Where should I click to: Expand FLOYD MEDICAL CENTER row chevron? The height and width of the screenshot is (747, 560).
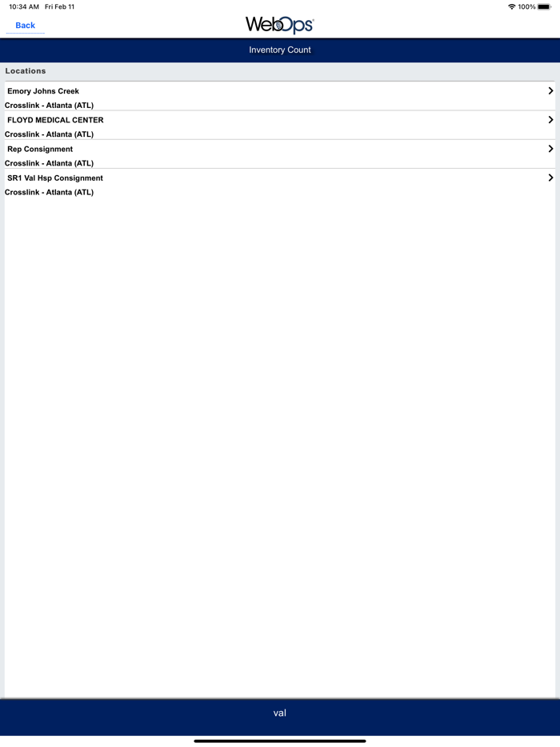(550, 120)
